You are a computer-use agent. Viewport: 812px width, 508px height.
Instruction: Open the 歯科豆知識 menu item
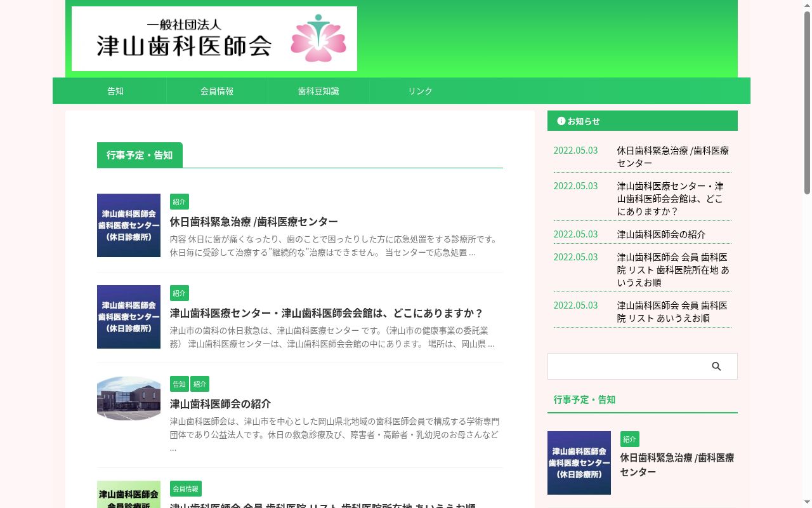click(x=318, y=91)
